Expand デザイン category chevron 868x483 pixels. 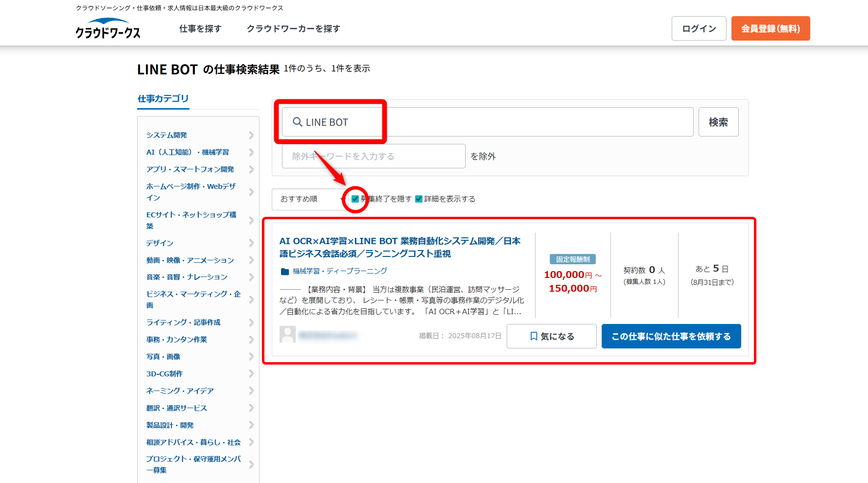(x=251, y=243)
